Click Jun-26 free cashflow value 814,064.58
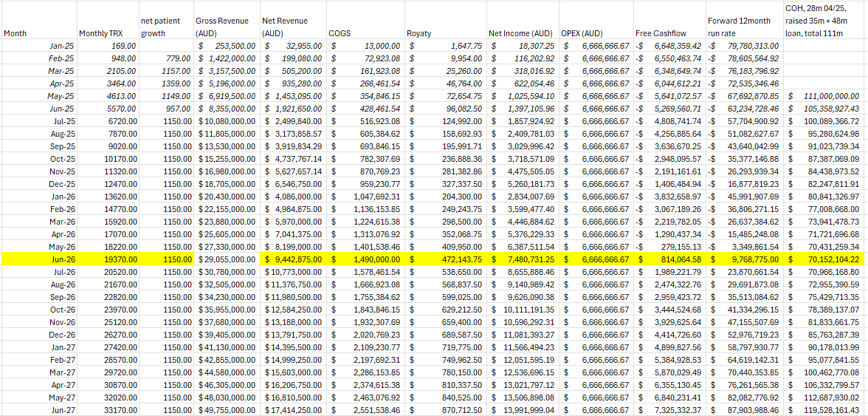 669,259
